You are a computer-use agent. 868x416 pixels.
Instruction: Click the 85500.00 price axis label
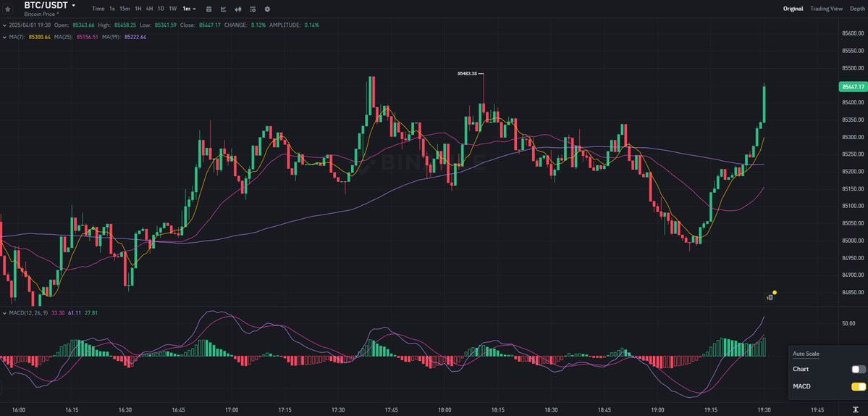[853, 68]
